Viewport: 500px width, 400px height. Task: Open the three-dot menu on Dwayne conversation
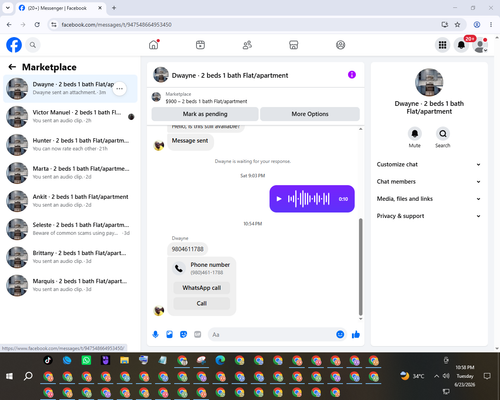[119, 89]
